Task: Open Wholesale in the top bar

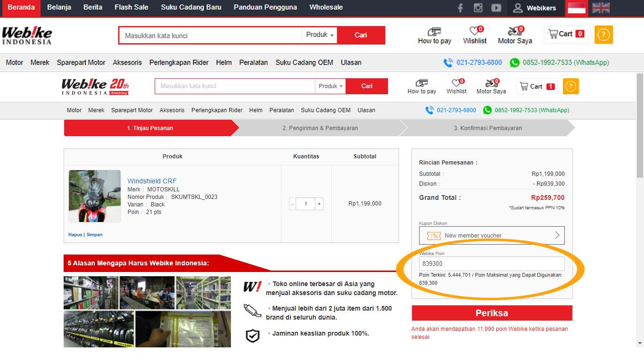Action: coord(326,8)
